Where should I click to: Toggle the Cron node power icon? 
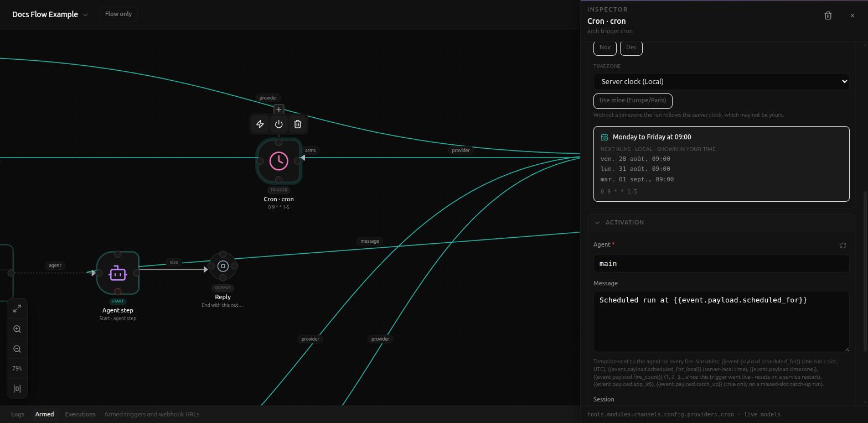(279, 124)
